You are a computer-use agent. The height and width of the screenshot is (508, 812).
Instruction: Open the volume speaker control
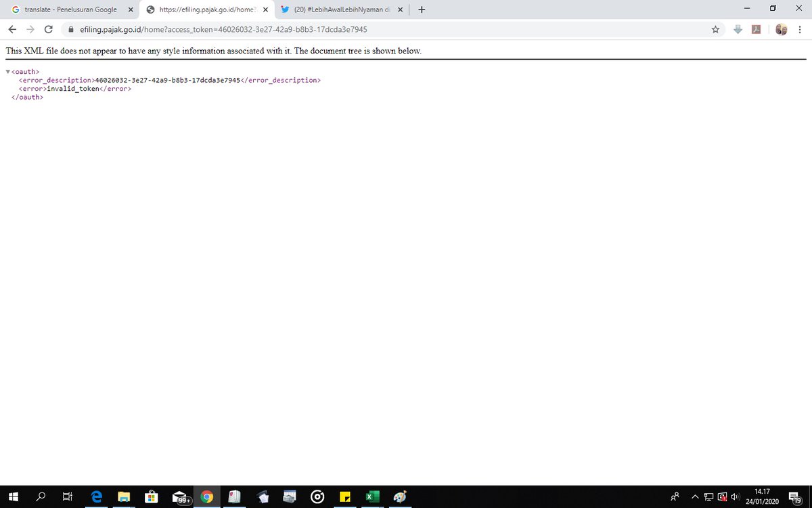click(734, 496)
